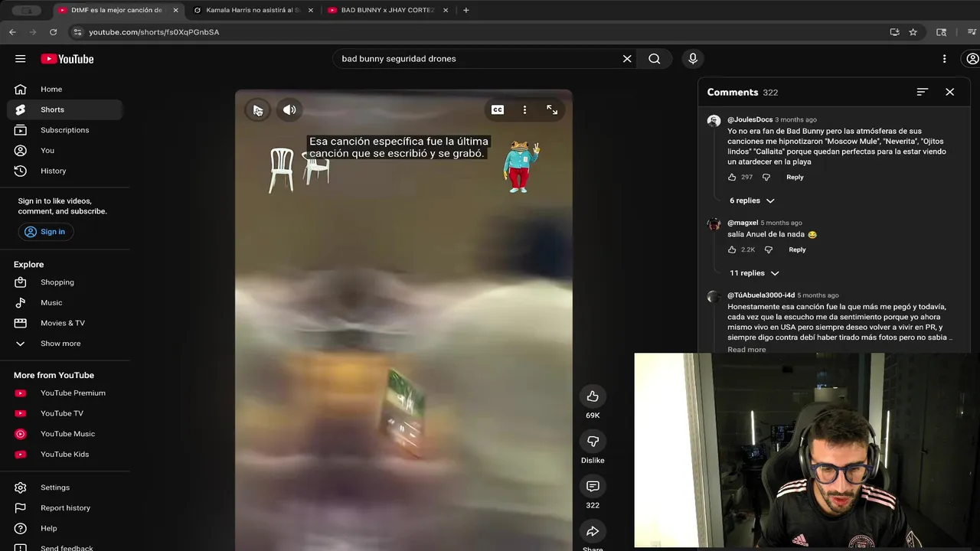The height and width of the screenshot is (551, 980).
Task: Open Help in sidebar
Action: 65,529
